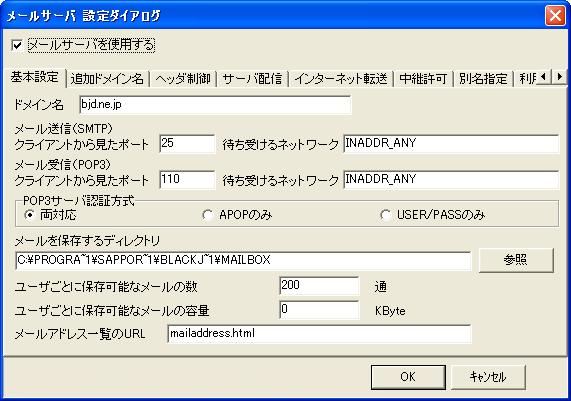Open the 中継許可 tab
This screenshot has height=401, width=571.
point(423,79)
